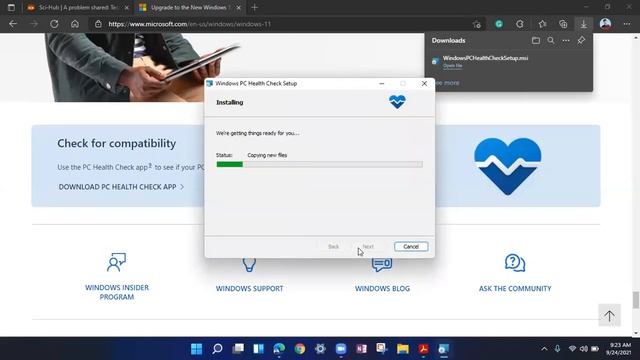
Task: Open the Windows Blog link
Action: pos(382,289)
